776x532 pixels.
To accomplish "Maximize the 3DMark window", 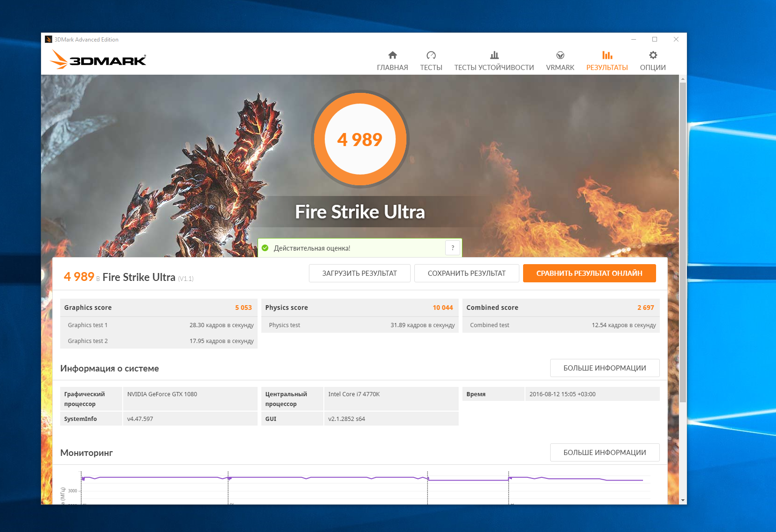I will coord(655,40).
